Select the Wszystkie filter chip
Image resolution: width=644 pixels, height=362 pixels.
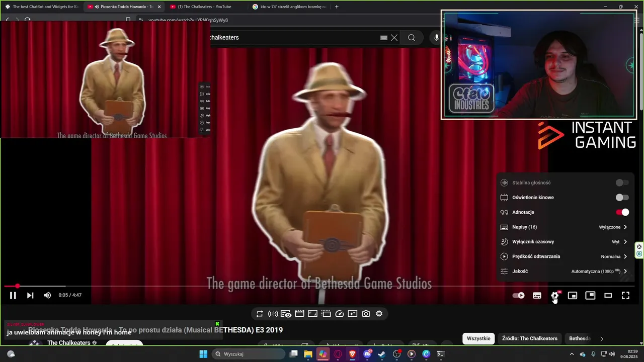pos(478,338)
